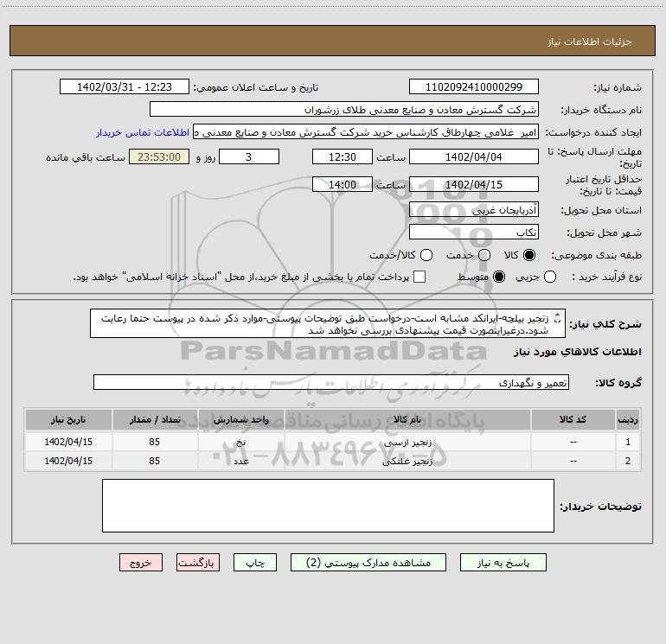Image resolution: width=666 pixels, height=644 pixels.
Task: Click the empty توضیحات خریدار text area
Action: [328, 506]
